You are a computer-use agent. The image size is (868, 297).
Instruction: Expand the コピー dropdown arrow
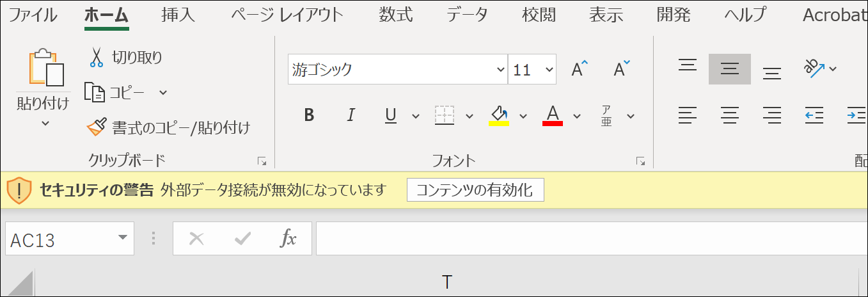click(162, 92)
